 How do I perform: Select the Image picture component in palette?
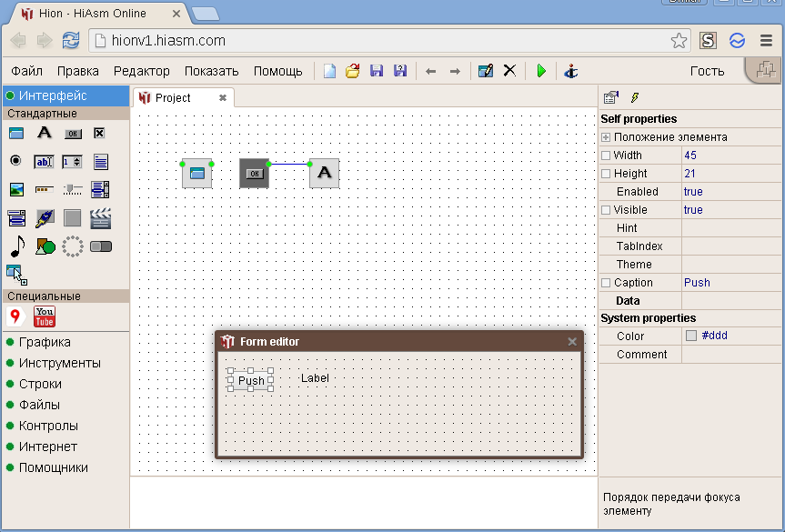click(16, 189)
